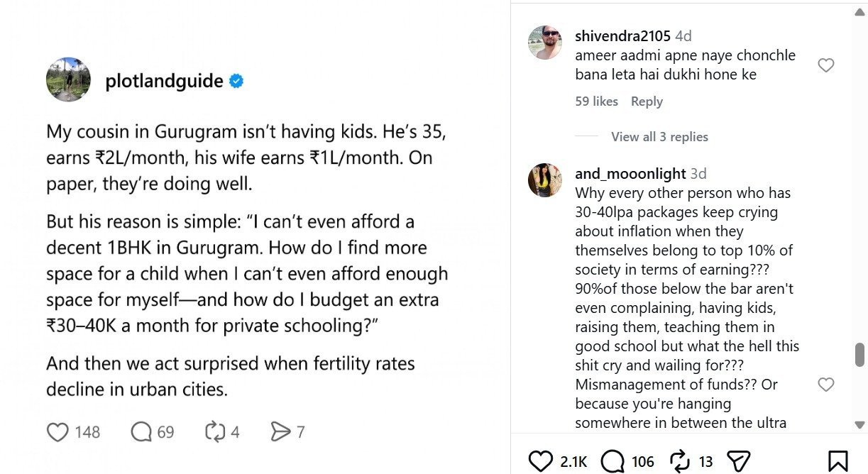The width and height of the screenshot is (868, 474).
Task: View the 59 likes on comment
Action: pos(596,101)
